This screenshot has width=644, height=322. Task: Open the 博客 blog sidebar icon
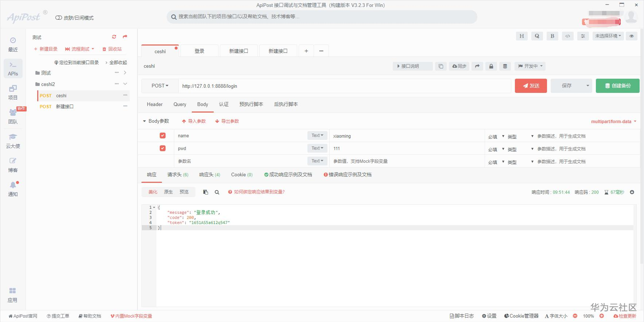click(x=13, y=165)
